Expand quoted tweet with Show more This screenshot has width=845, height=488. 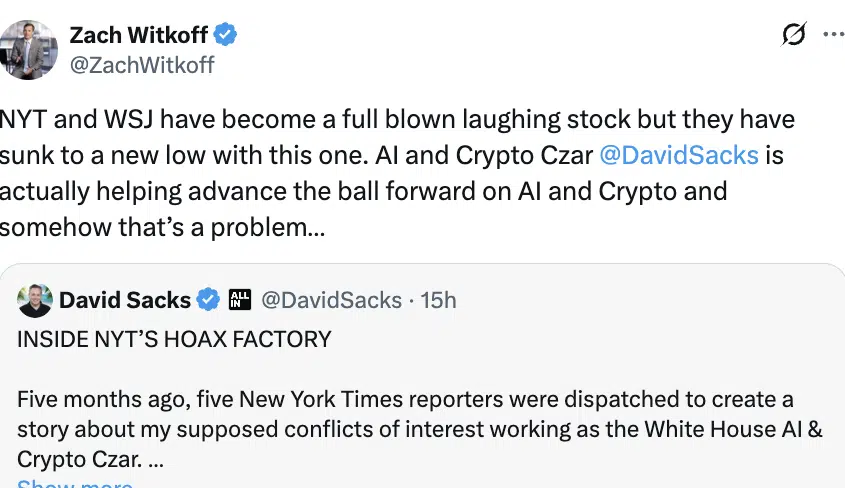(75, 484)
